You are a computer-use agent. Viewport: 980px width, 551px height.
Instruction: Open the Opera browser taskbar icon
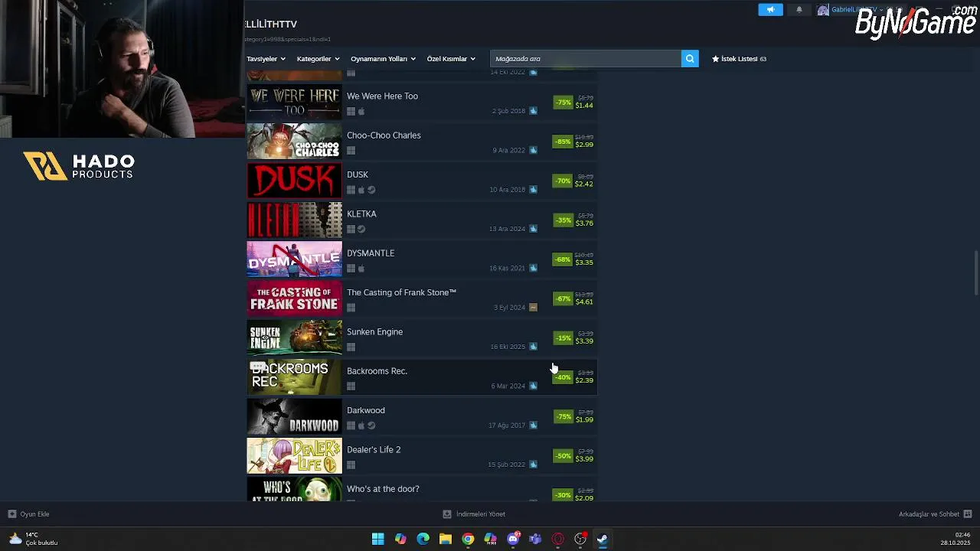[558, 539]
